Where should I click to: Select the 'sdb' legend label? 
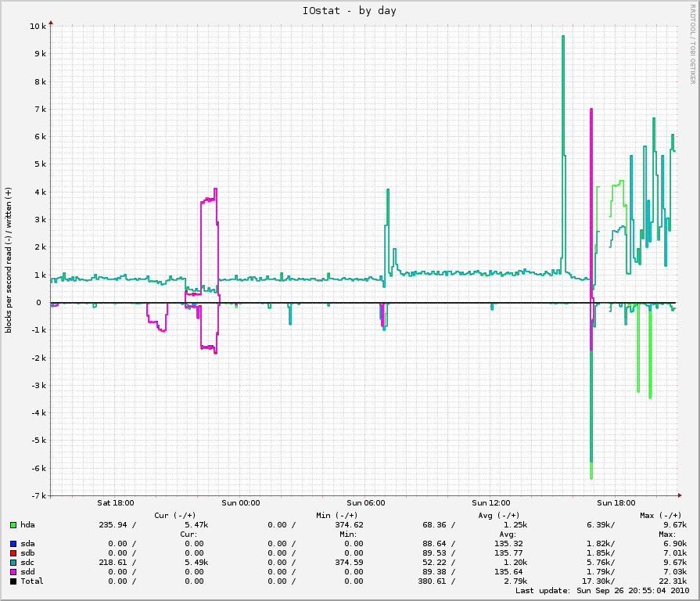[27, 553]
